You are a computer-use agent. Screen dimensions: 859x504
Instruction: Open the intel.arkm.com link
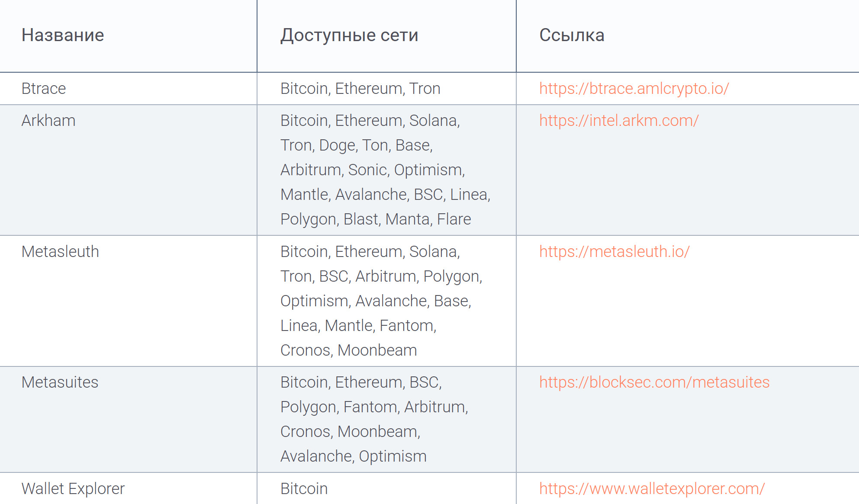(x=619, y=121)
